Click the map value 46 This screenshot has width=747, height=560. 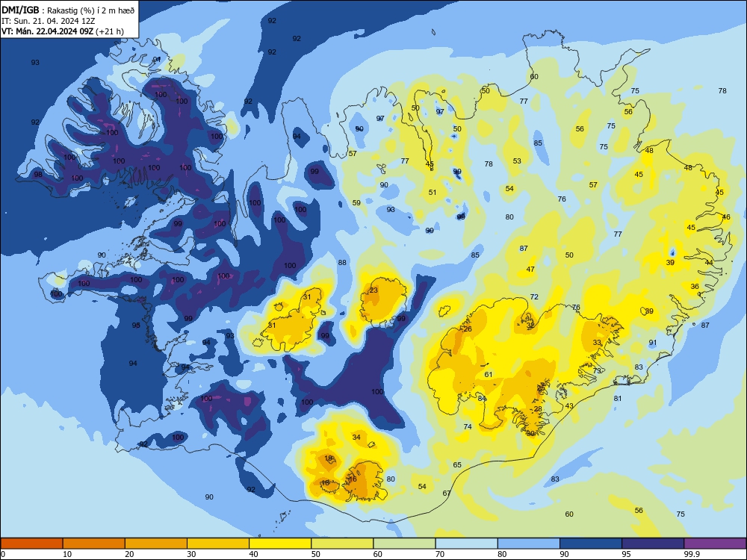[x=726, y=217]
